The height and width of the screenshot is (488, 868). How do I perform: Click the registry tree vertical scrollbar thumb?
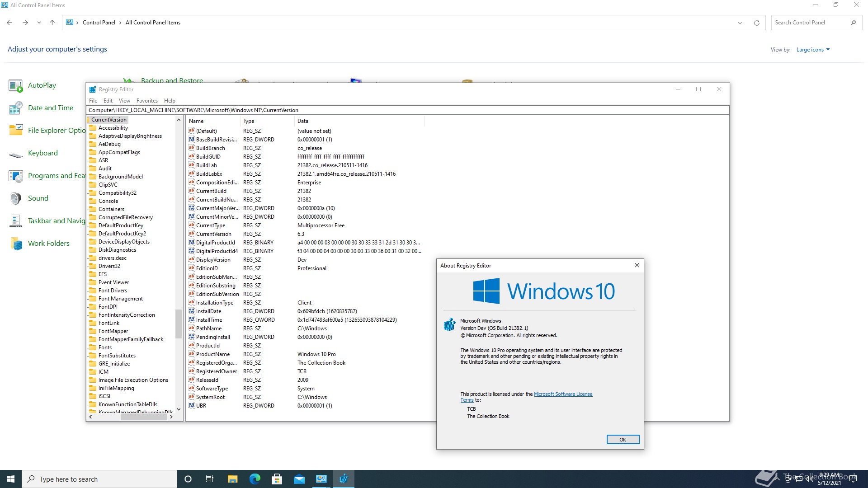pyautogui.click(x=179, y=324)
